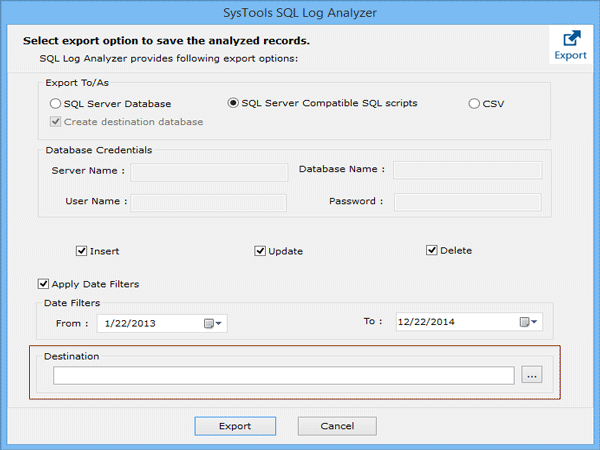This screenshot has height=450, width=600.
Task: Click the Export icon in top-right corner
Action: [x=570, y=45]
